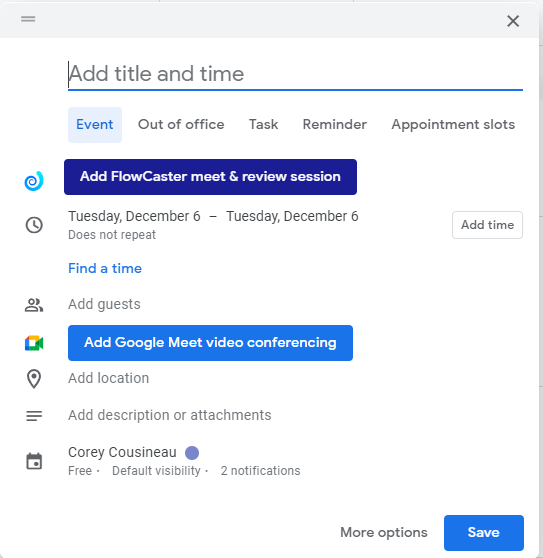543x558 pixels.
Task: Click Add description or attachments
Action: coord(170,415)
